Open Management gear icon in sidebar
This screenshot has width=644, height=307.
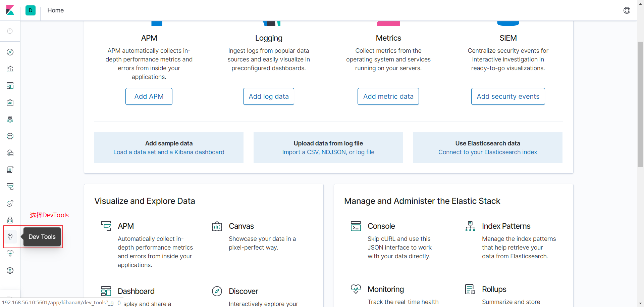[x=10, y=270]
